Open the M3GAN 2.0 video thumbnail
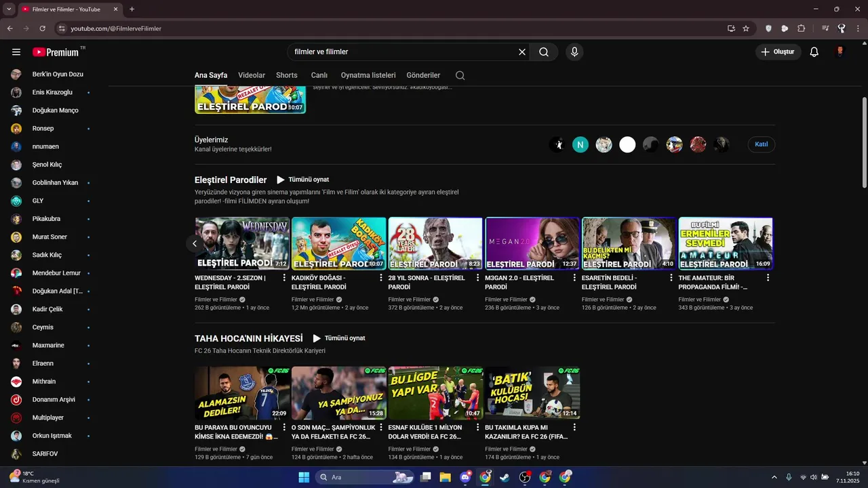This screenshot has height=488, width=868. [x=532, y=244]
